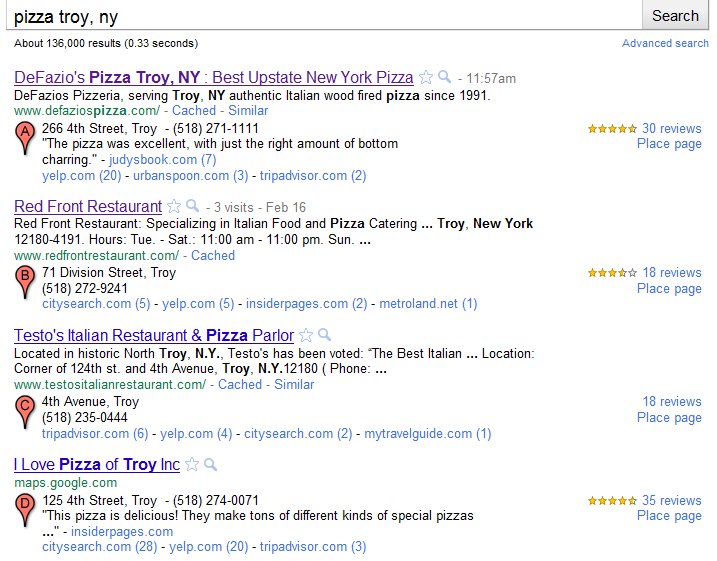View the 30 reviews for DeFazio's
Image resolution: width=717 pixels, height=561 pixels.
[x=671, y=128]
